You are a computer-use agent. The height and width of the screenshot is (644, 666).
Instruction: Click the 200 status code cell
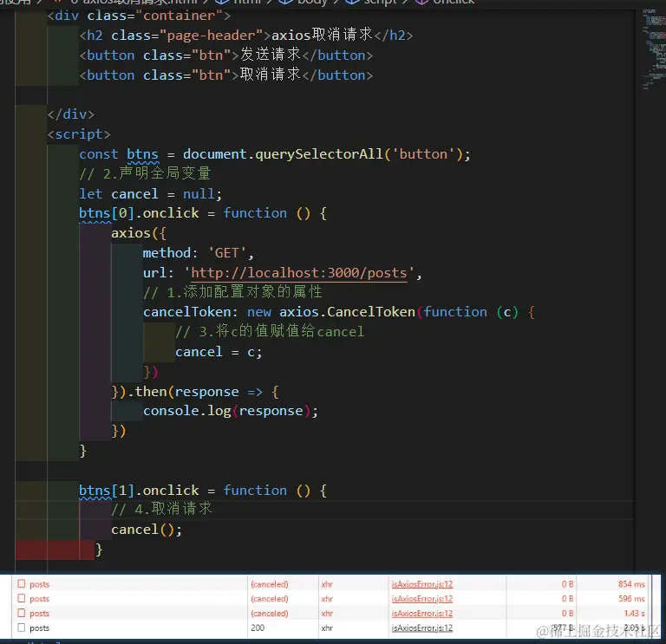tap(258, 628)
